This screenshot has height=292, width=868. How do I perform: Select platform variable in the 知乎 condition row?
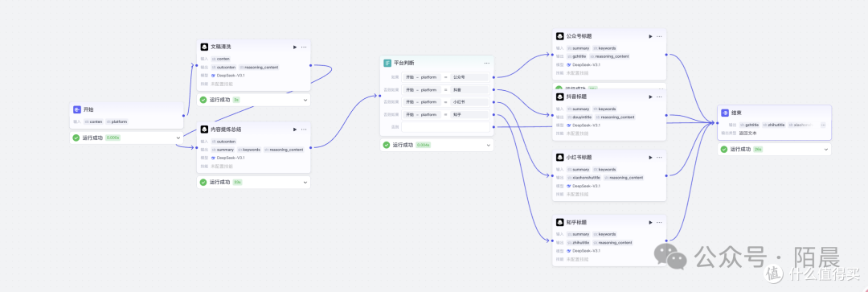(x=421, y=115)
